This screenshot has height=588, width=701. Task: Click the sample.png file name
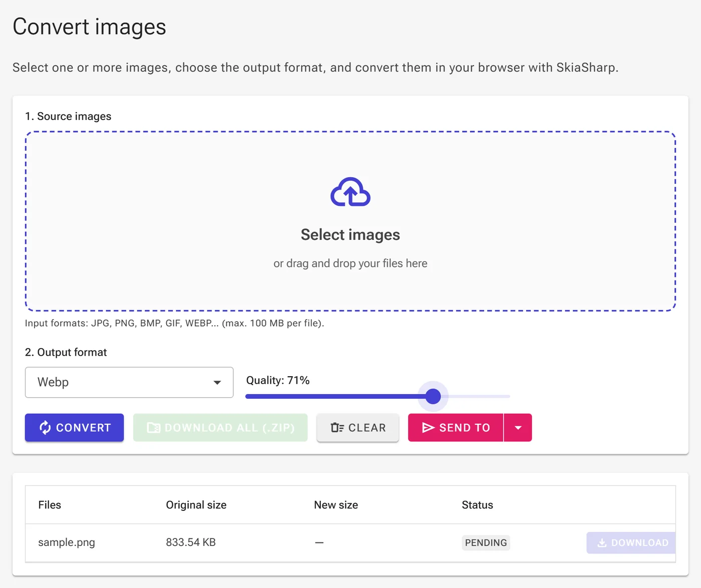coord(67,542)
